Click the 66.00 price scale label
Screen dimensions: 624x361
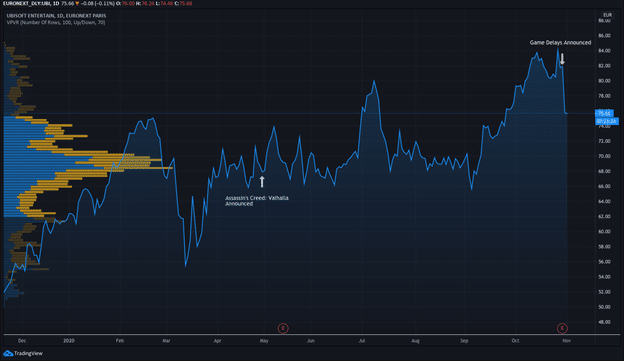pos(604,186)
